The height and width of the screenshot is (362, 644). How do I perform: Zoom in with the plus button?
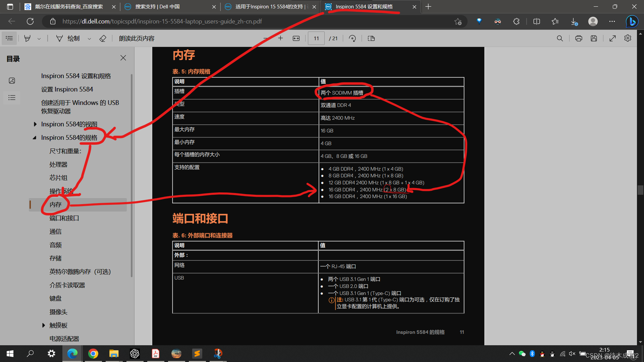coord(280,38)
